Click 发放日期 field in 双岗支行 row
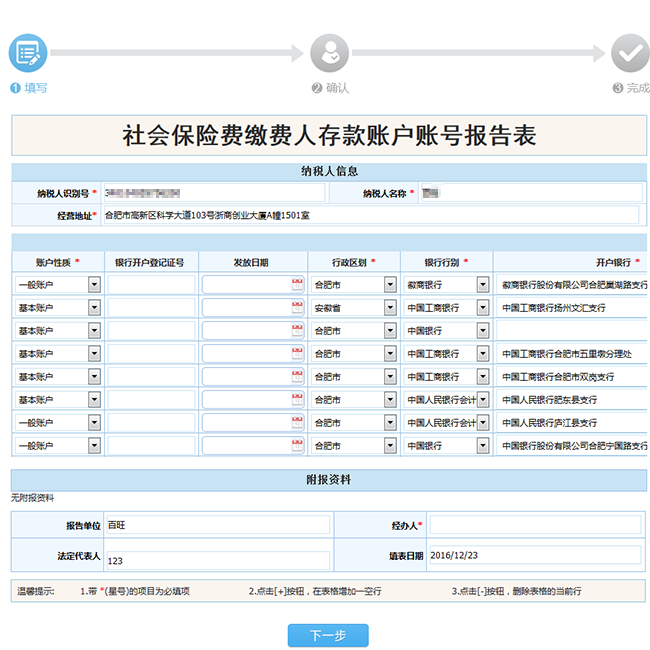650x650 pixels. coord(253,376)
